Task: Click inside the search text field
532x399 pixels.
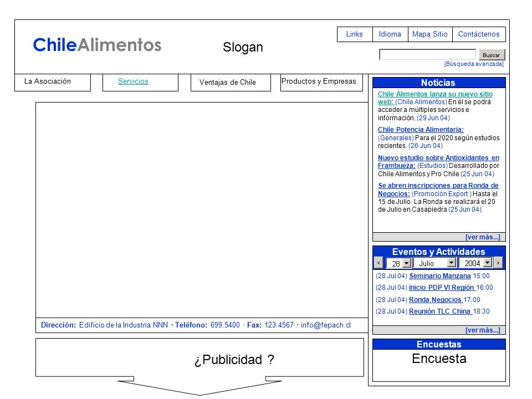Action: pos(427,55)
